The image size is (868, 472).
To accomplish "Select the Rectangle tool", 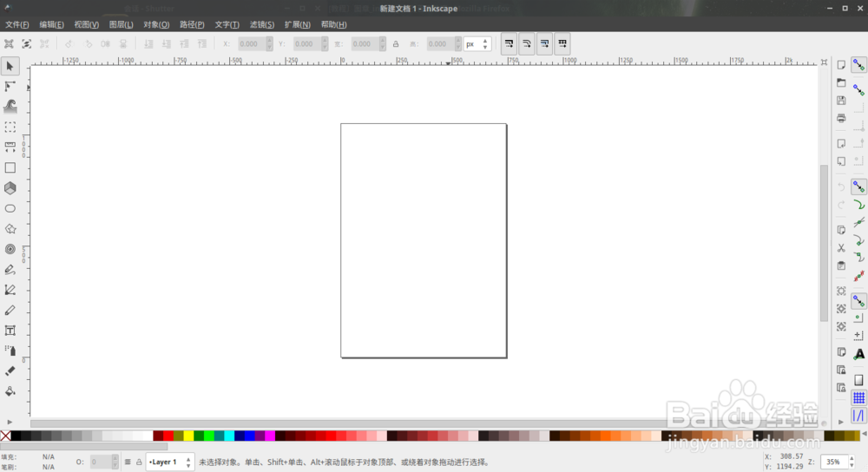I will coord(10,167).
